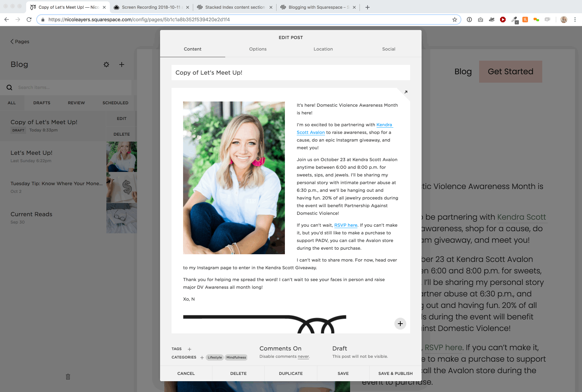
Task: Add content block with the round plus button
Action: (x=400, y=324)
